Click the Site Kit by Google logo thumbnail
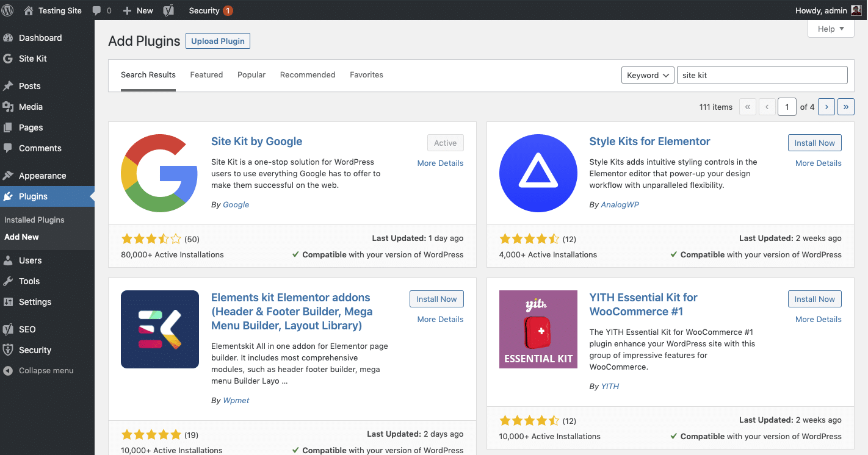Image resolution: width=868 pixels, height=455 pixels. 160,173
